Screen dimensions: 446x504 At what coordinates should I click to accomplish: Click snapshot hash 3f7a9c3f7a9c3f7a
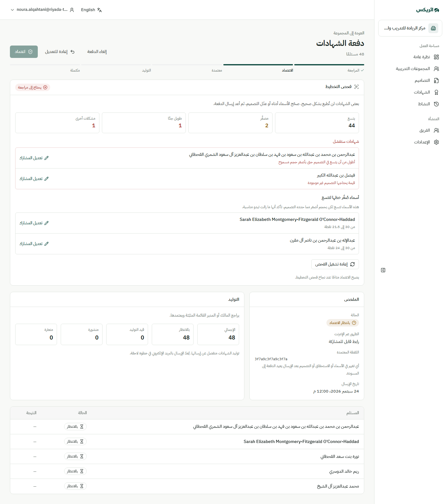point(271,359)
